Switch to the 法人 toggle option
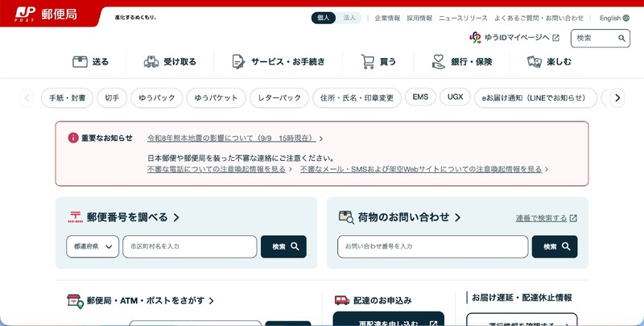The width and height of the screenshot is (644, 326). 349,18
